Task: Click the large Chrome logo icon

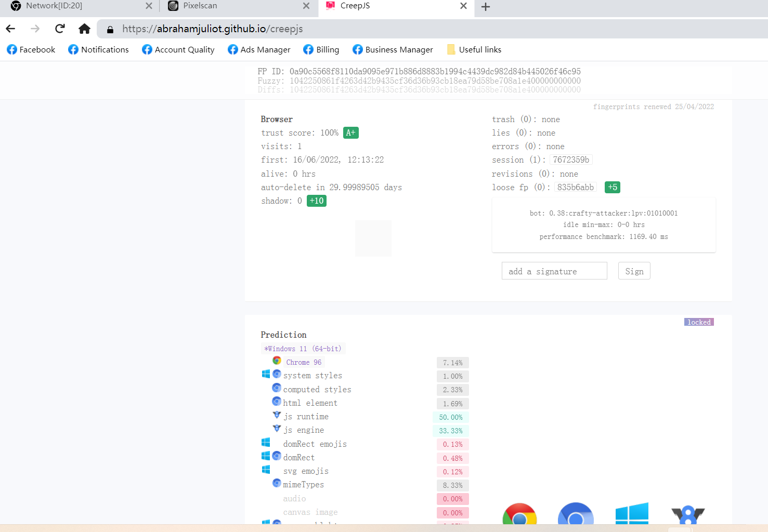Action: [x=519, y=516]
